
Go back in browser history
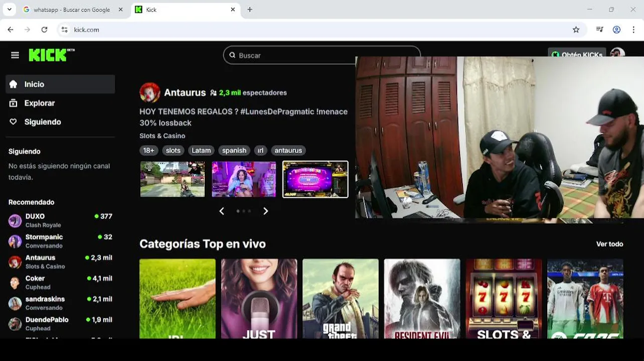(11, 30)
